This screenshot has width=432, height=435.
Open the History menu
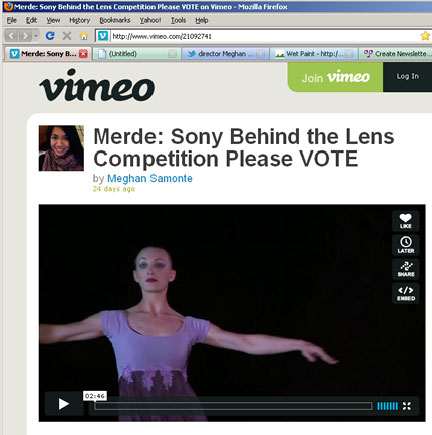coord(80,20)
